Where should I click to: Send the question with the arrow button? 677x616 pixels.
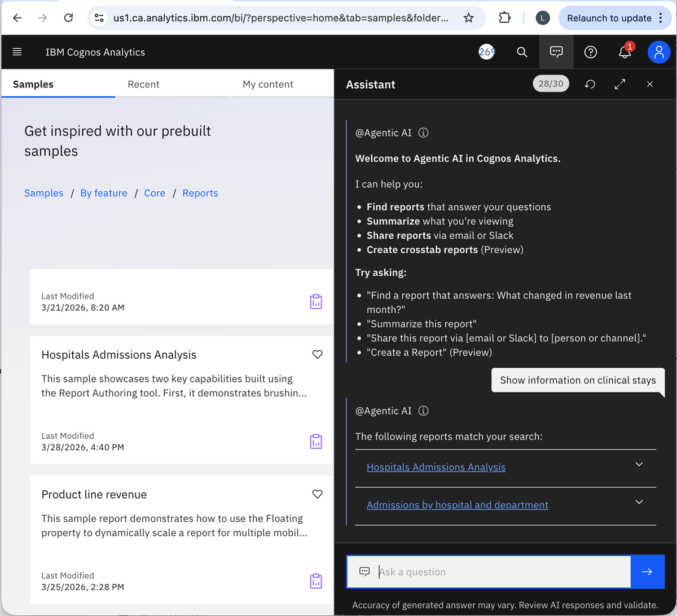click(647, 572)
